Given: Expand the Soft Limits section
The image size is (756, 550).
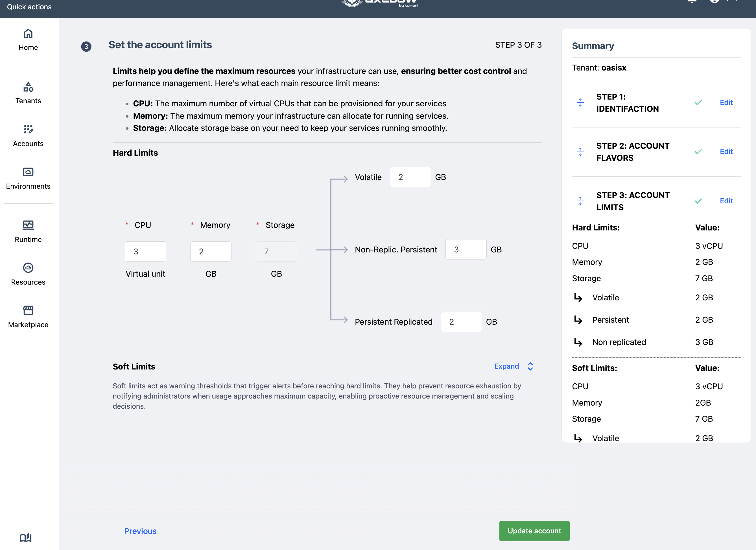Looking at the screenshot, I should coord(514,366).
